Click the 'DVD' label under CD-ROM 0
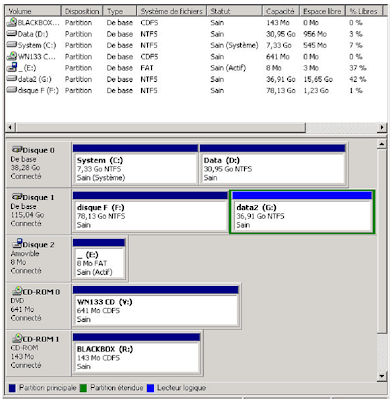 (x=17, y=300)
